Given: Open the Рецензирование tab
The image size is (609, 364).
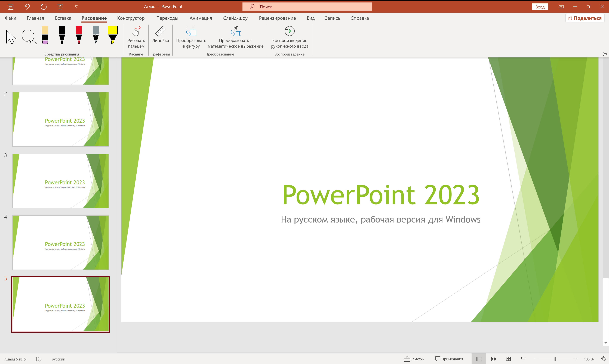Looking at the screenshot, I should pyautogui.click(x=277, y=18).
